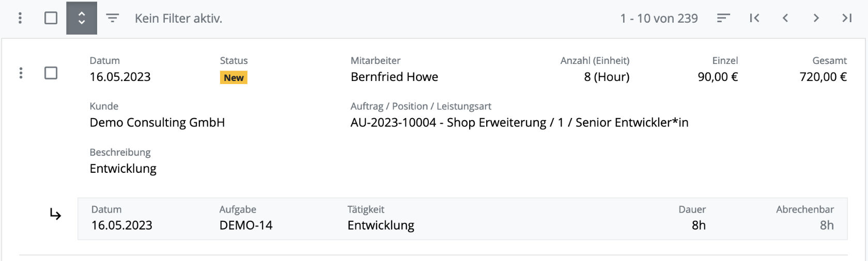The width and height of the screenshot is (868, 261).
Task: Jump to the first page of results
Action: point(754,18)
